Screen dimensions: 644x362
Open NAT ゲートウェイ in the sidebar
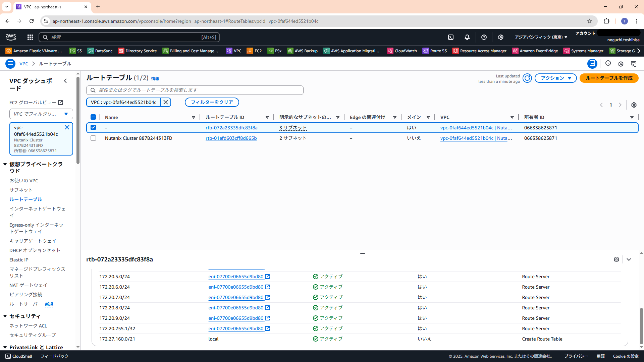coord(28,285)
